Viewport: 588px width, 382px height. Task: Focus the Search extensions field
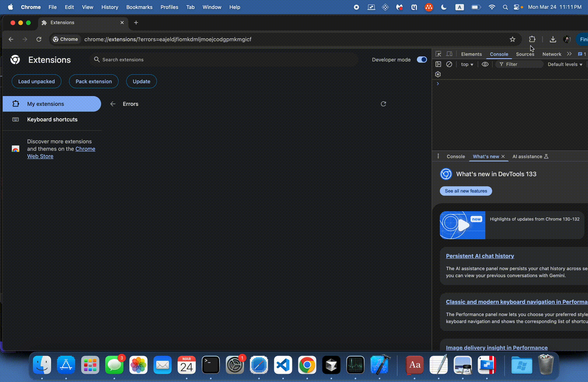pos(224,60)
